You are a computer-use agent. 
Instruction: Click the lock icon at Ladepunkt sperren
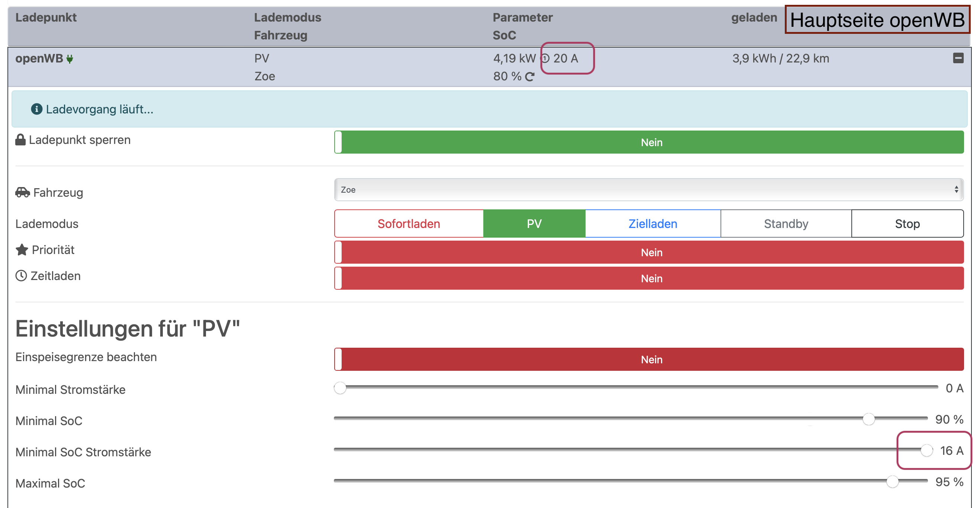tap(20, 140)
